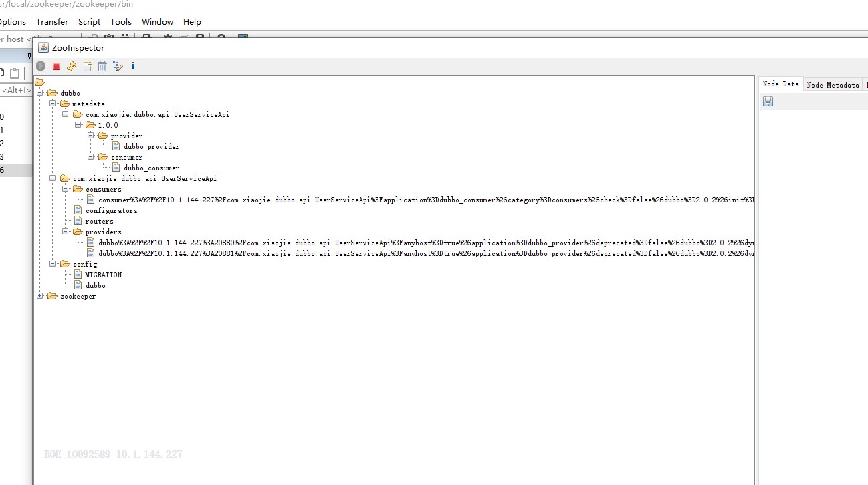
Task: Click the blue About info icon
Action: 133,66
